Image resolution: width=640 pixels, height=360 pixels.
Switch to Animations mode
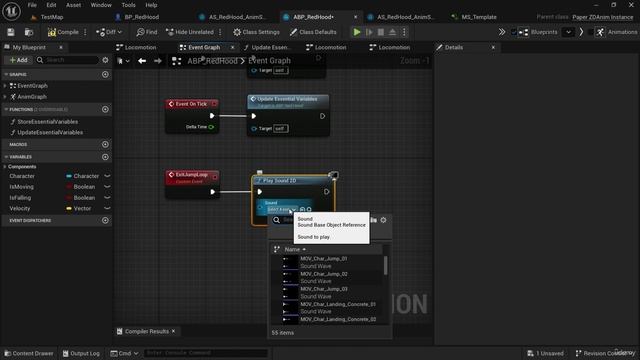[616, 32]
